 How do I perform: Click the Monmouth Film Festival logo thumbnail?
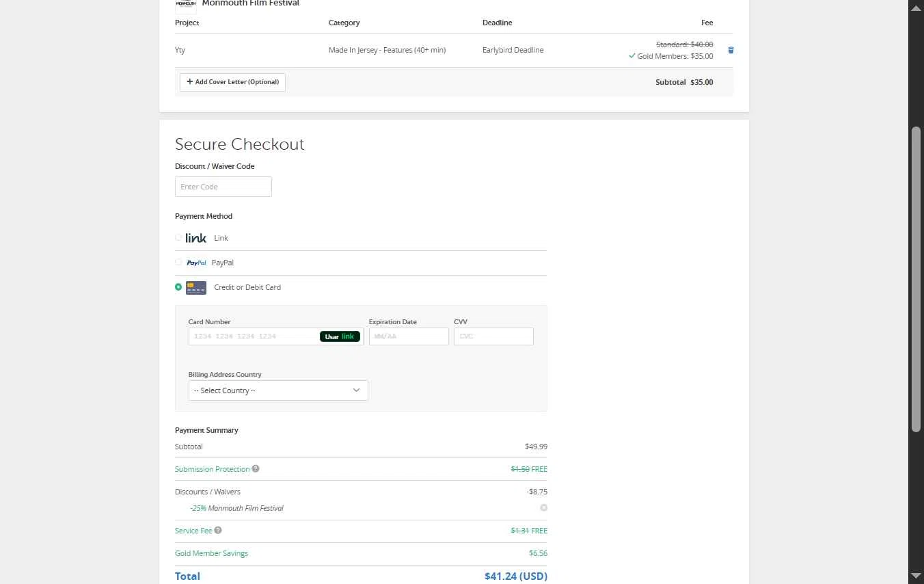click(186, 5)
